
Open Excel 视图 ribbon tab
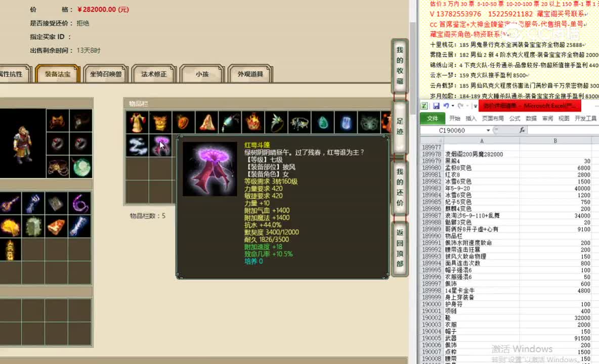[564, 119]
